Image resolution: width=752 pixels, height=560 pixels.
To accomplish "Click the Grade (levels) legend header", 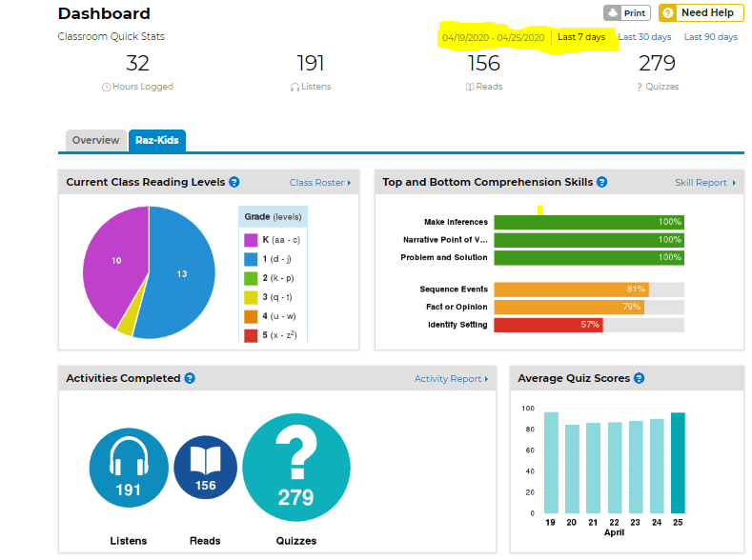I will [x=273, y=217].
